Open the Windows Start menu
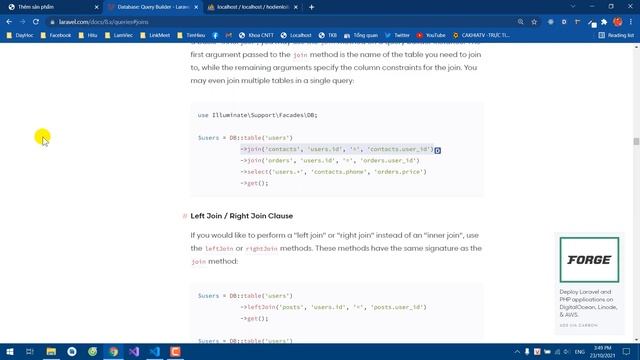The image size is (640, 360). [x=9, y=352]
